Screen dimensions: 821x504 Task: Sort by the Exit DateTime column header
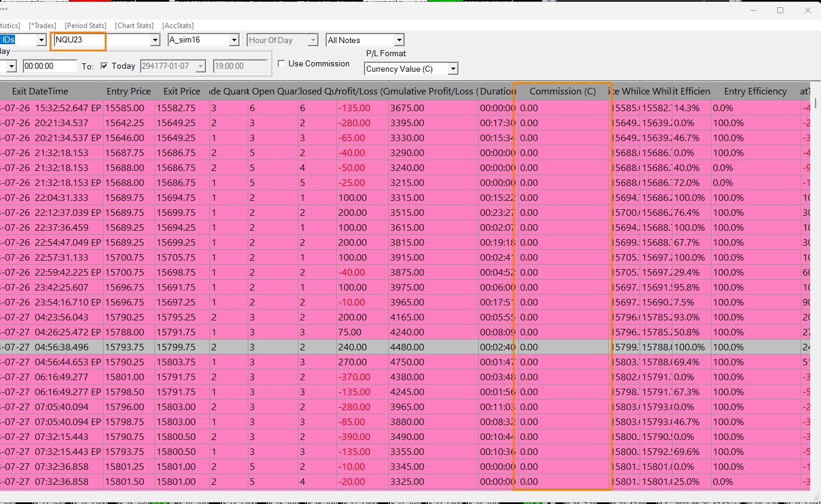pos(40,91)
